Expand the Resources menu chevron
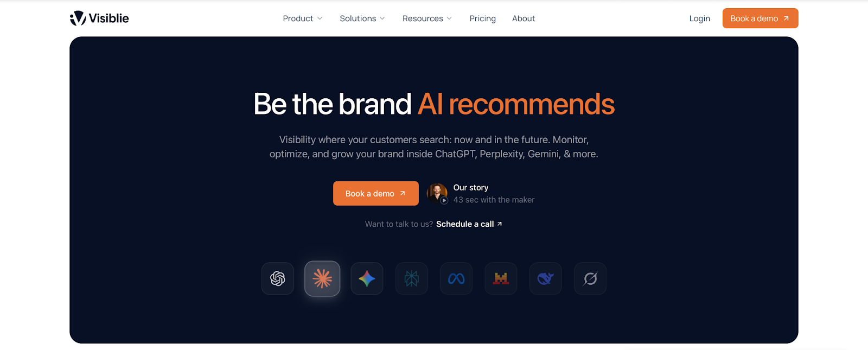Screen dimensions: 868x350 pos(449,18)
